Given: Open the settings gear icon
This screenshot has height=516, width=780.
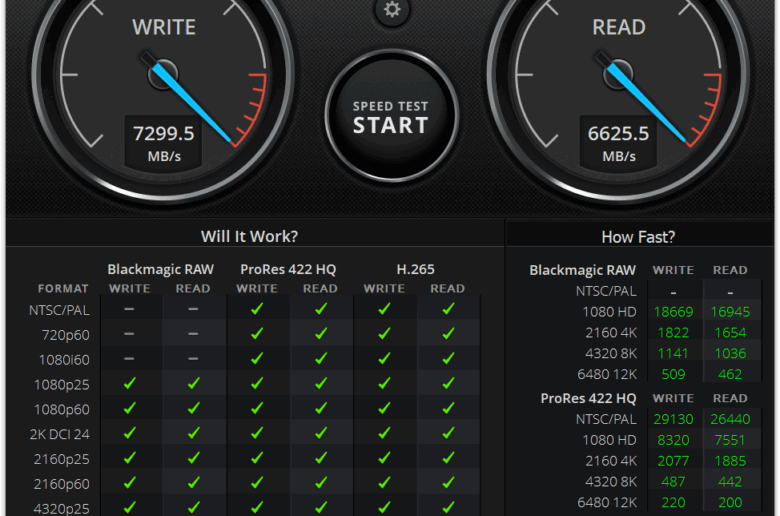Looking at the screenshot, I should coord(392,9).
